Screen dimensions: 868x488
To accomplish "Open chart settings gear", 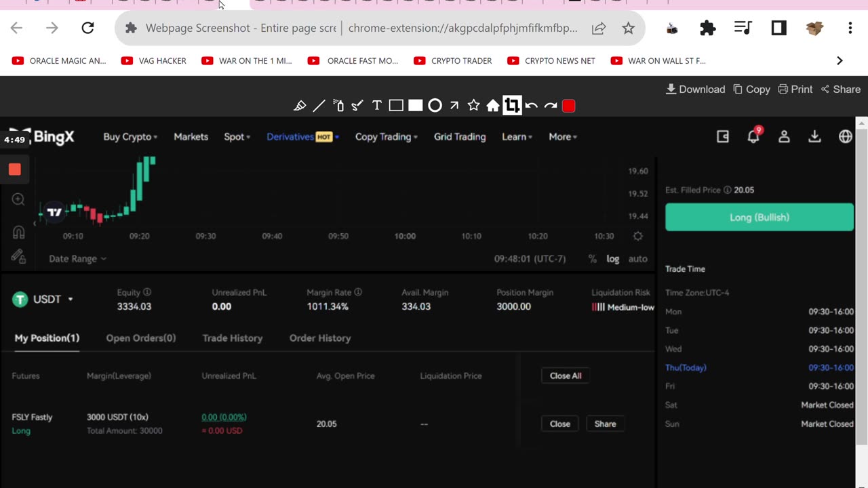I will point(637,237).
